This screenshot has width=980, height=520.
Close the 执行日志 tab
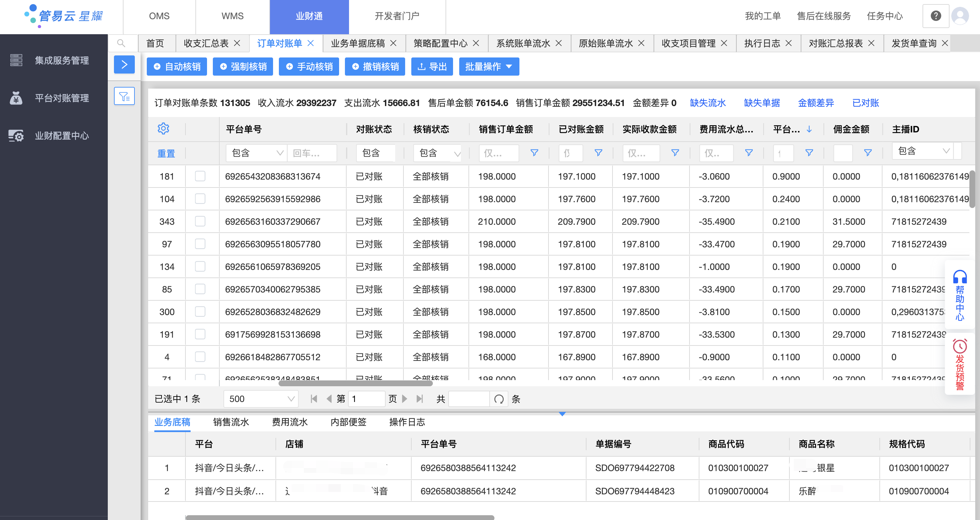pyautogui.click(x=789, y=43)
